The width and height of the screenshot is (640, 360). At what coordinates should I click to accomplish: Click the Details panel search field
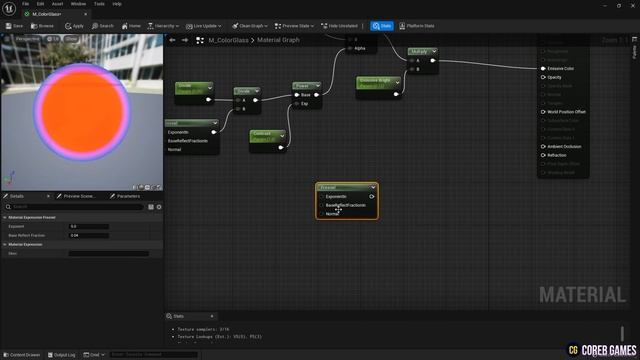[74, 207]
